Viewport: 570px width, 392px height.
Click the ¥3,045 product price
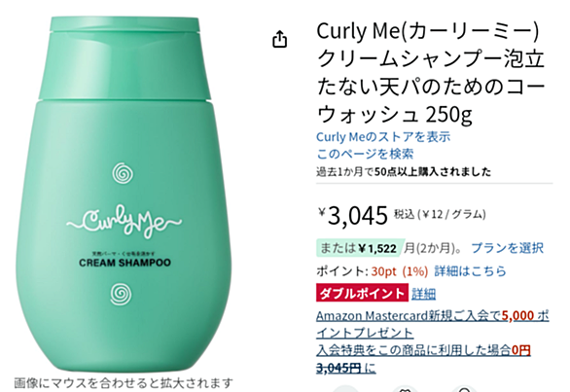pos(353,215)
